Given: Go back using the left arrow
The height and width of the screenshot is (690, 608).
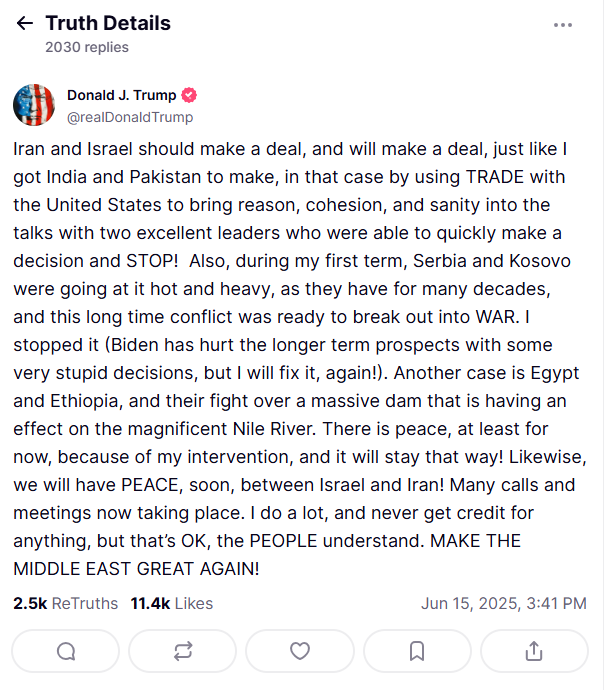Looking at the screenshot, I should (25, 23).
